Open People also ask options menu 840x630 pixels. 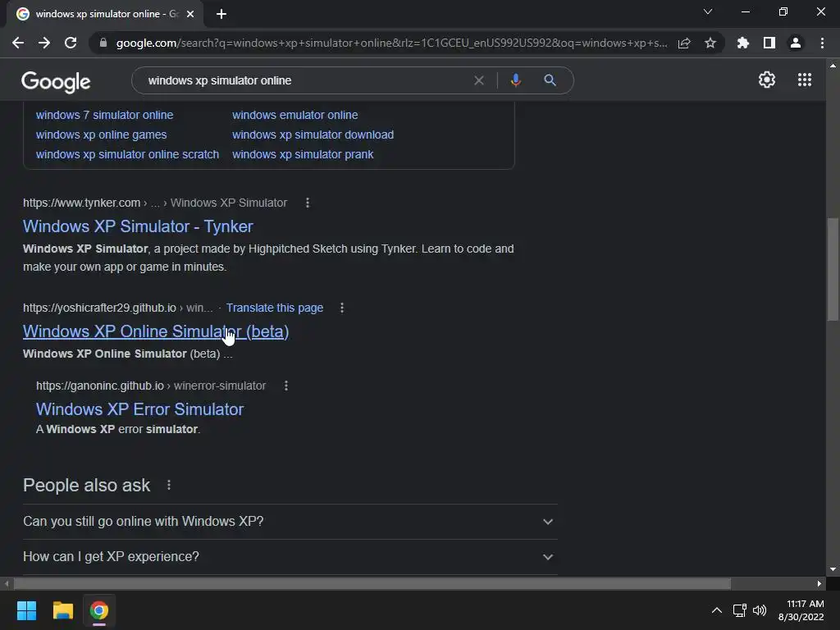tap(169, 485)
